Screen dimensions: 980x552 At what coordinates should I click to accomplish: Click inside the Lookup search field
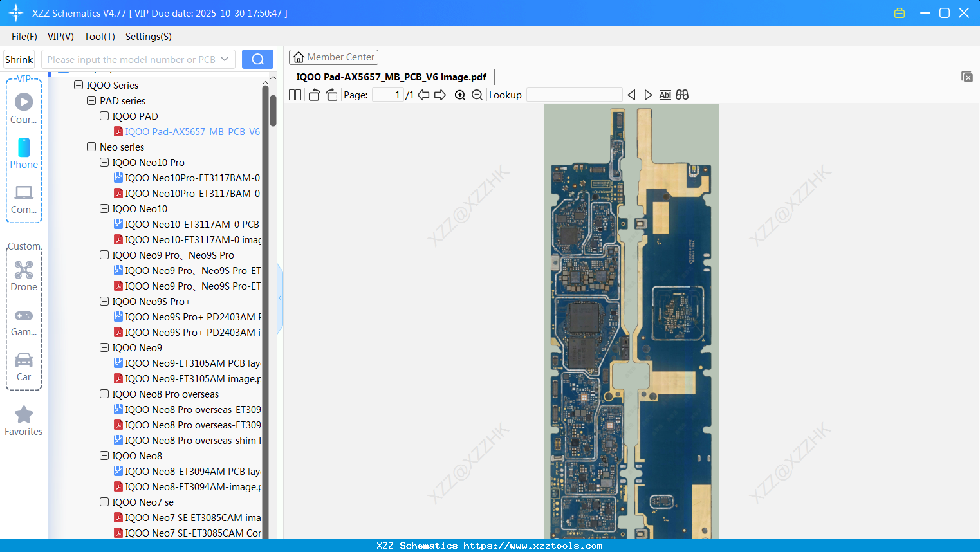(575, 95)
